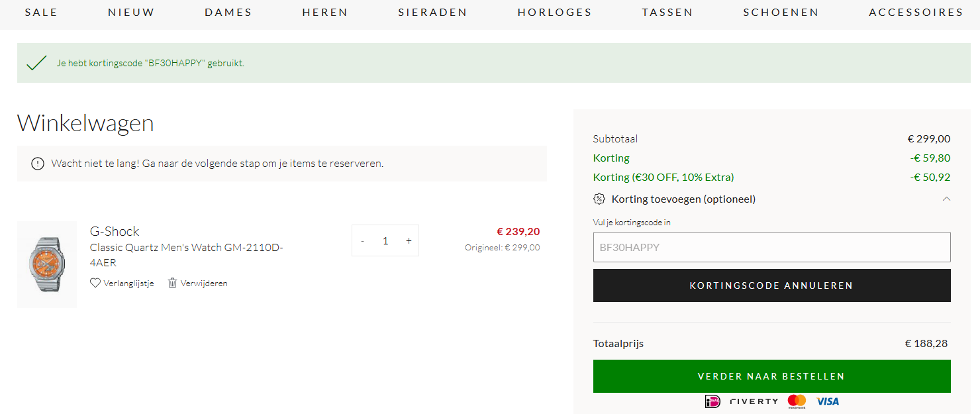
Task: Browse the SIERADEN category
Action: 432,13
